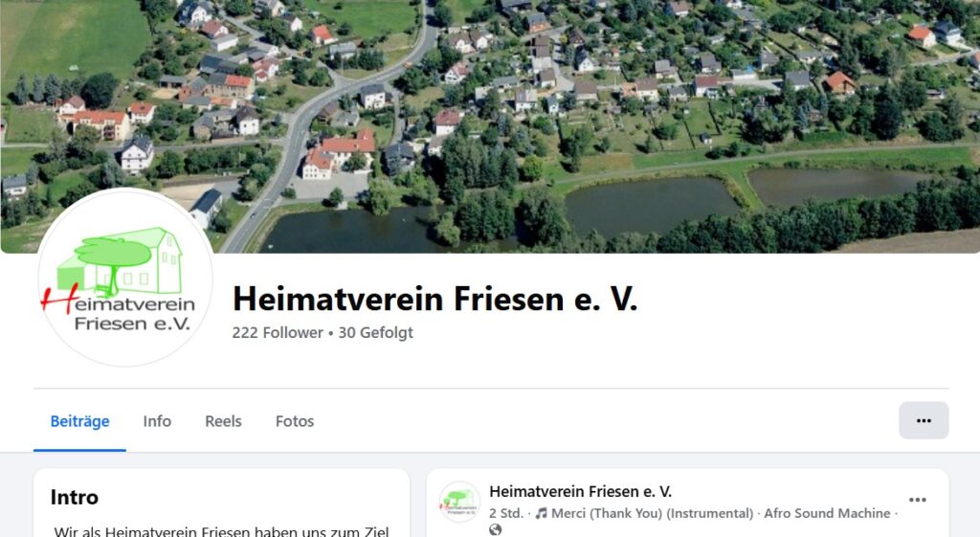Click the music note icon in post
The width and height of the screenshot is (980, 537).
[x=542, y=513]
